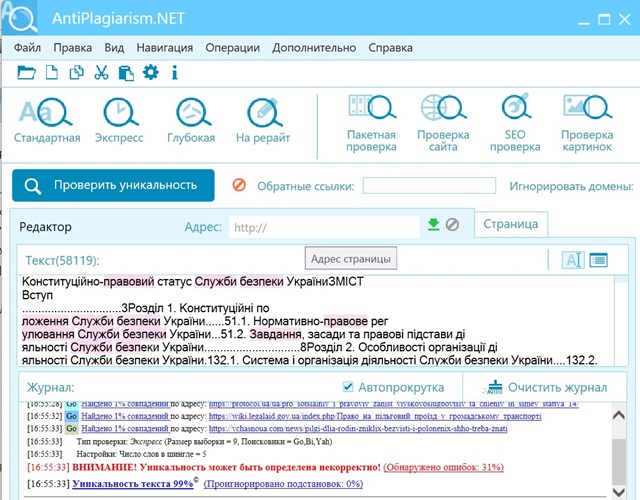Paste from clipboard toolbar icon
The image size is (640, 500).
[126, 73]
